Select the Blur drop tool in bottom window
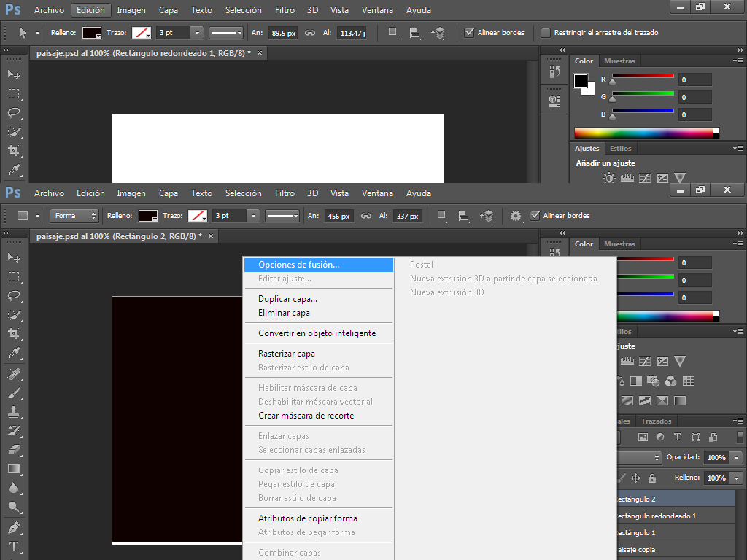Image resolution: width=747 pixels, height=560 pixels. [14, 488]
